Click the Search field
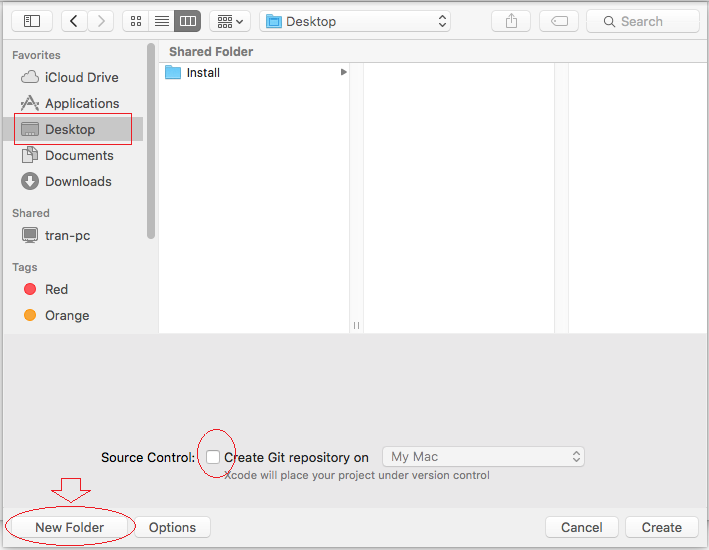The width and height of the screenshot is (709, 550). coord(643,21)
